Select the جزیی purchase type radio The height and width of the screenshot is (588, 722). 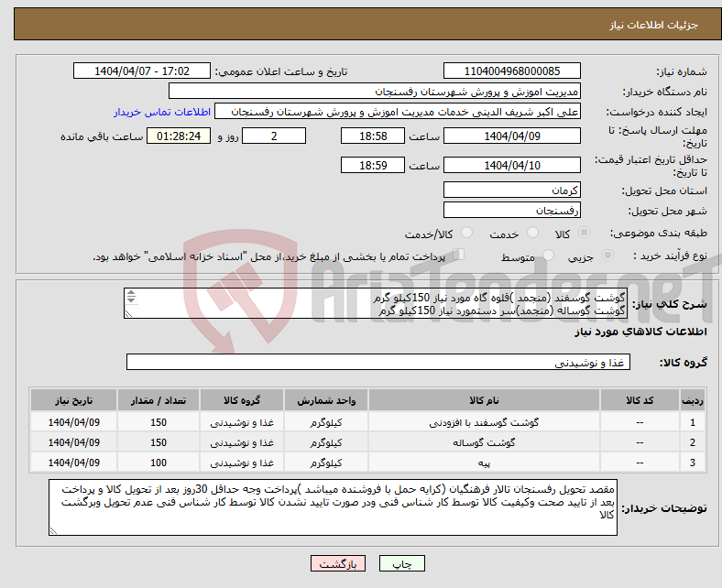click(607, 256)
